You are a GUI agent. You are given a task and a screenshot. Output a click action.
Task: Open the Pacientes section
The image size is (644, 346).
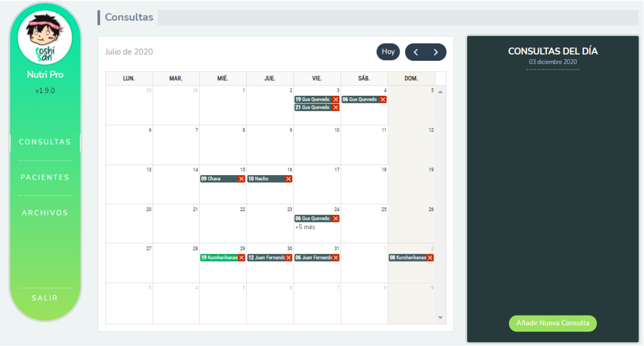pos(45,177)
